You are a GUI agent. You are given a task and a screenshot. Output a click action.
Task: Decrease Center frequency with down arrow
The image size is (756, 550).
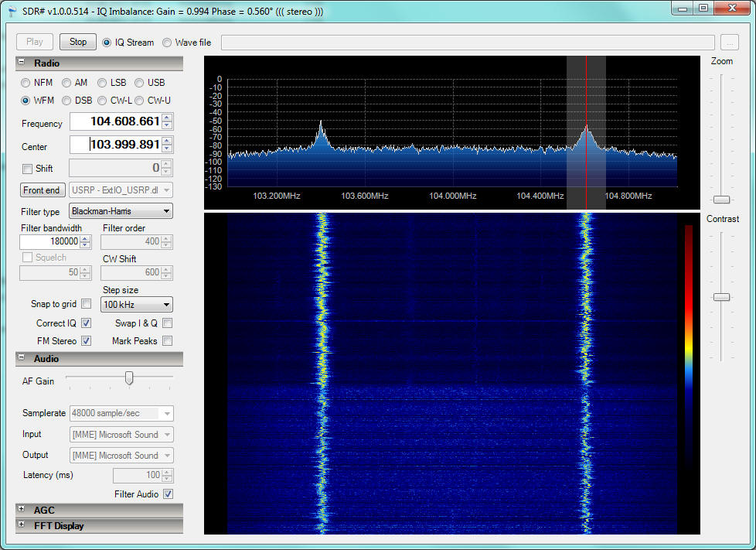[x=167, y=149]
